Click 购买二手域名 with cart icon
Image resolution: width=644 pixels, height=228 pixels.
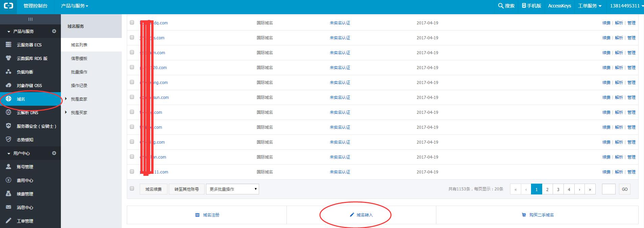click(x=538, y=215)
